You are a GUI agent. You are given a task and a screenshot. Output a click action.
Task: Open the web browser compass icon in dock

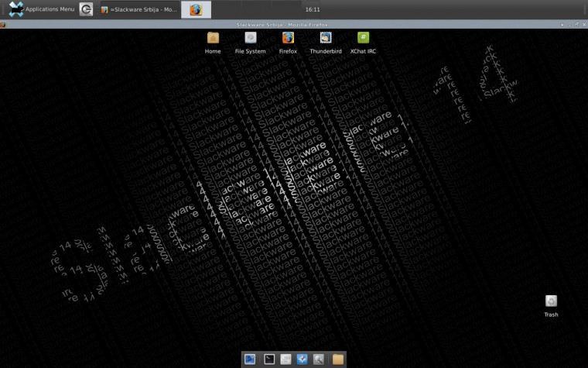click(x=302, y=359)
